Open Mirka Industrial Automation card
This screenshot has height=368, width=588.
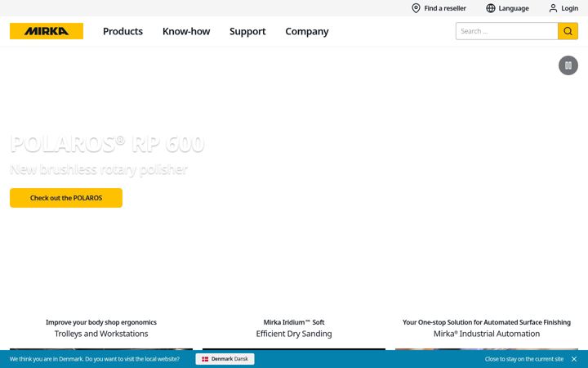487,334
